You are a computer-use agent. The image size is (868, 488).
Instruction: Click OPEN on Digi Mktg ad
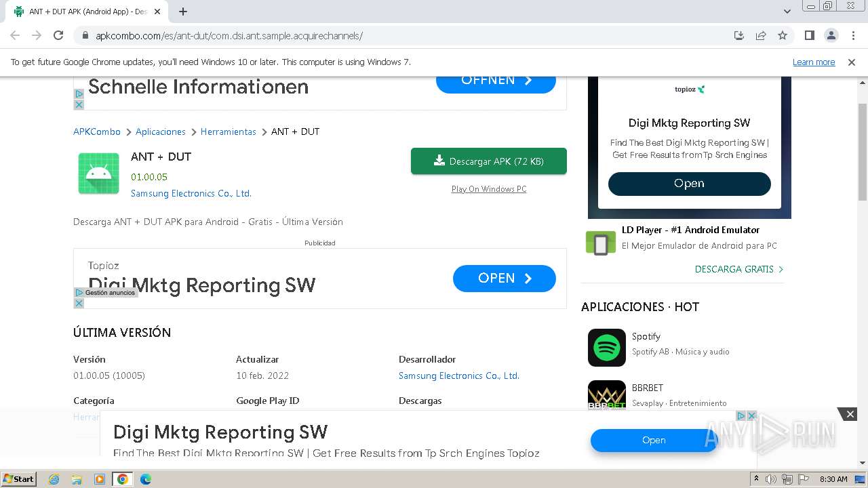(x=505, y=279)
